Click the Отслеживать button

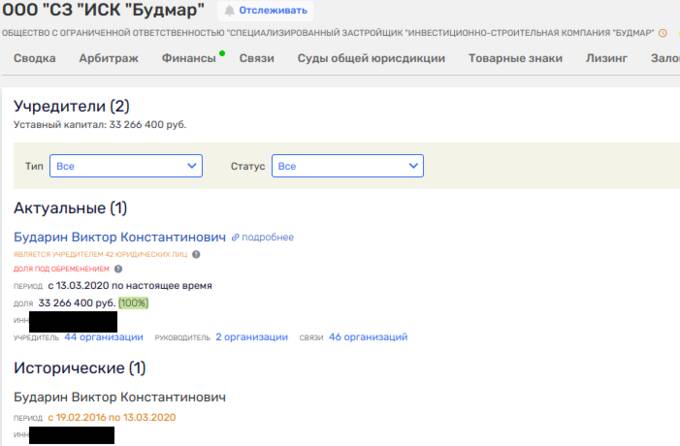click(x=265, y=10)
